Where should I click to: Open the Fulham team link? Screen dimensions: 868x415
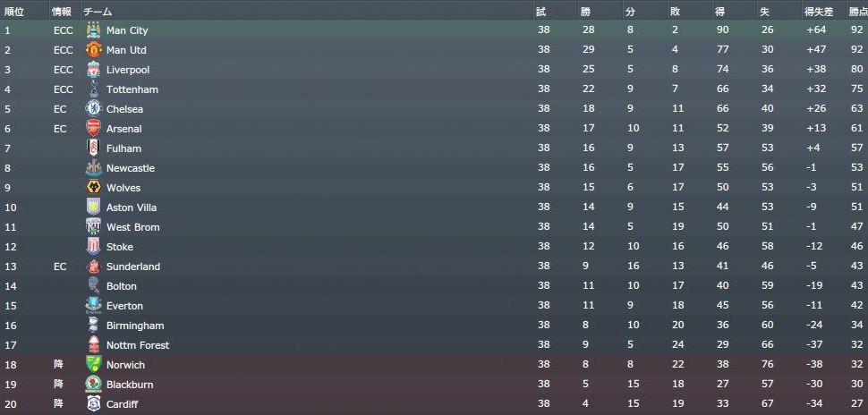pos(123,148)
